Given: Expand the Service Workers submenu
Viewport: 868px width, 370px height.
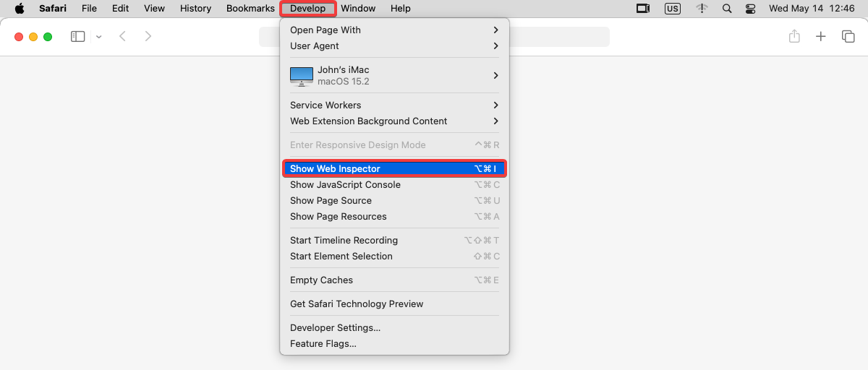Looking at the screenshot, I should coord(394,106).
